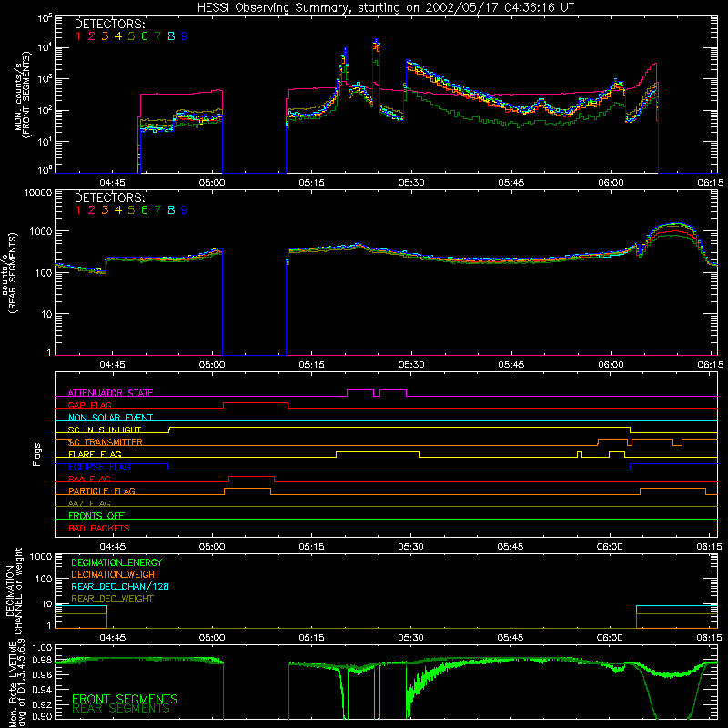Click the pink detector '2' in front segments legend
The width and height of the screenshot is (728, 728).
[x=92, y=36]
